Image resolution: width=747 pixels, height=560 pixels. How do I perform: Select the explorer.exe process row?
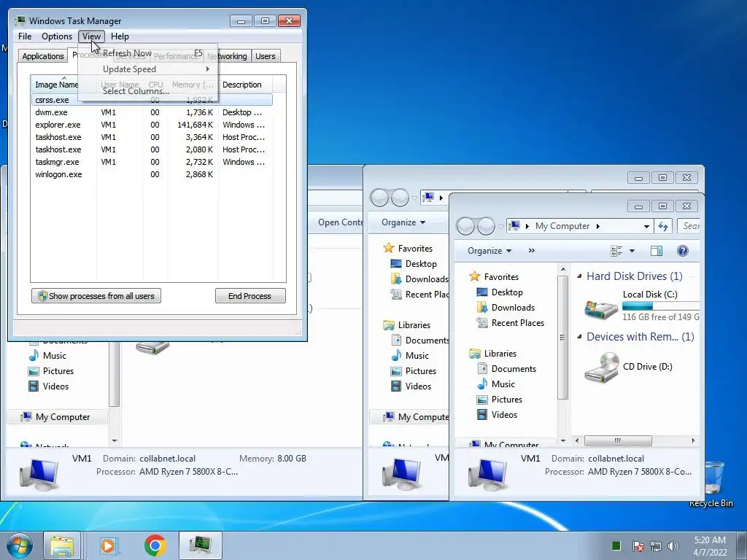click(x=152, y=125)
